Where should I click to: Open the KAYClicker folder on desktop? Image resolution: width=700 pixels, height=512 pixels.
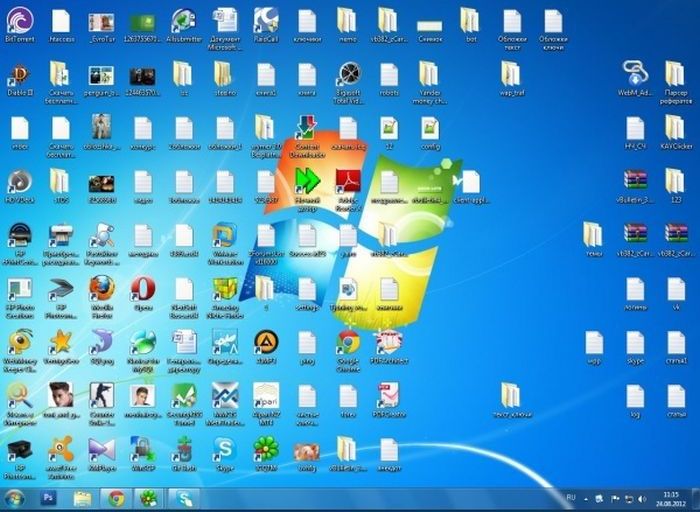(676, 128)
